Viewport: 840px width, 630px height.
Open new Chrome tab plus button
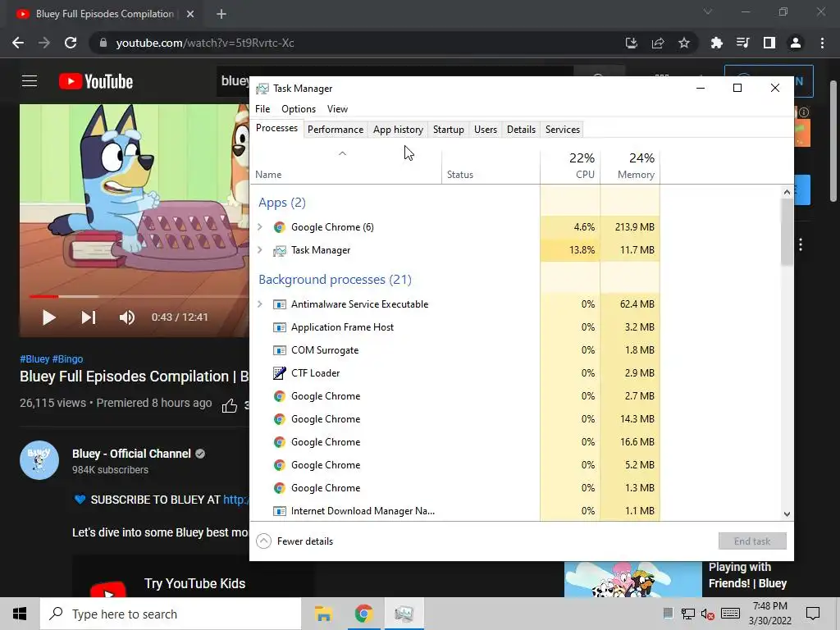pos(221,14)
